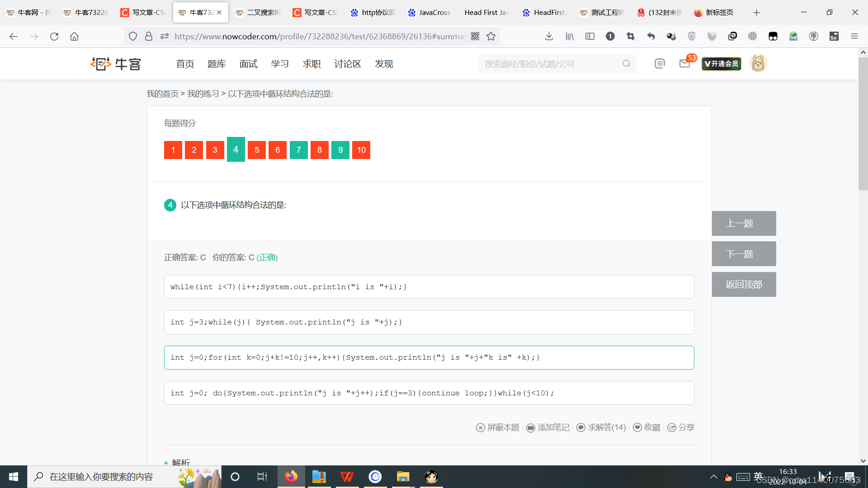Click the 我的练习 breadcrumb link

(x=203, y=94)
